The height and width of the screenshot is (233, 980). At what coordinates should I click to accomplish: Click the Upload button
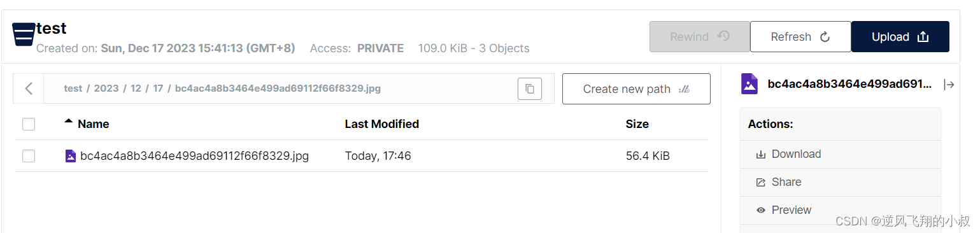[900, 37]
